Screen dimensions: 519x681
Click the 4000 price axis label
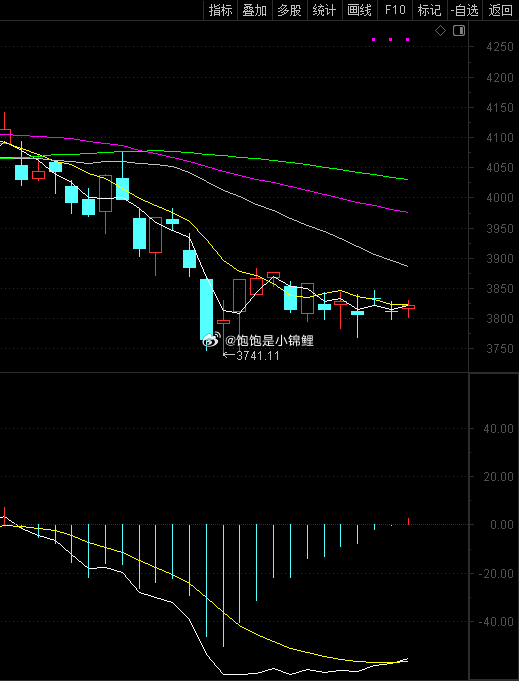point(500,198)
